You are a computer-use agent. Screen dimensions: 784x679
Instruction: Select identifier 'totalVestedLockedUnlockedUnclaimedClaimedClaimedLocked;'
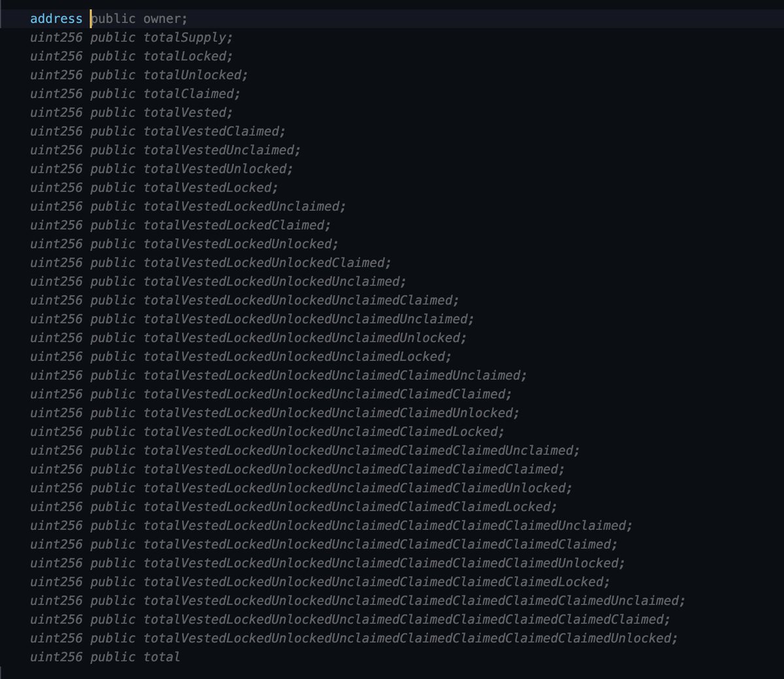(351, 507)
